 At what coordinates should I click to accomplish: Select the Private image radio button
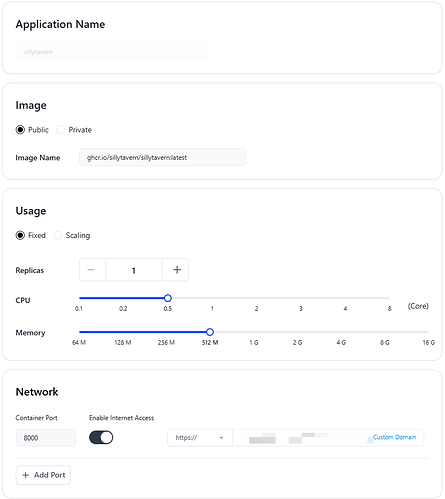60,130
